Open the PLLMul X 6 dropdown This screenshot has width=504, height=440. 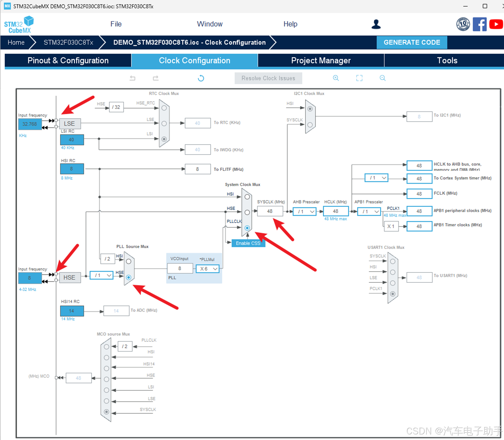[208, 269]
